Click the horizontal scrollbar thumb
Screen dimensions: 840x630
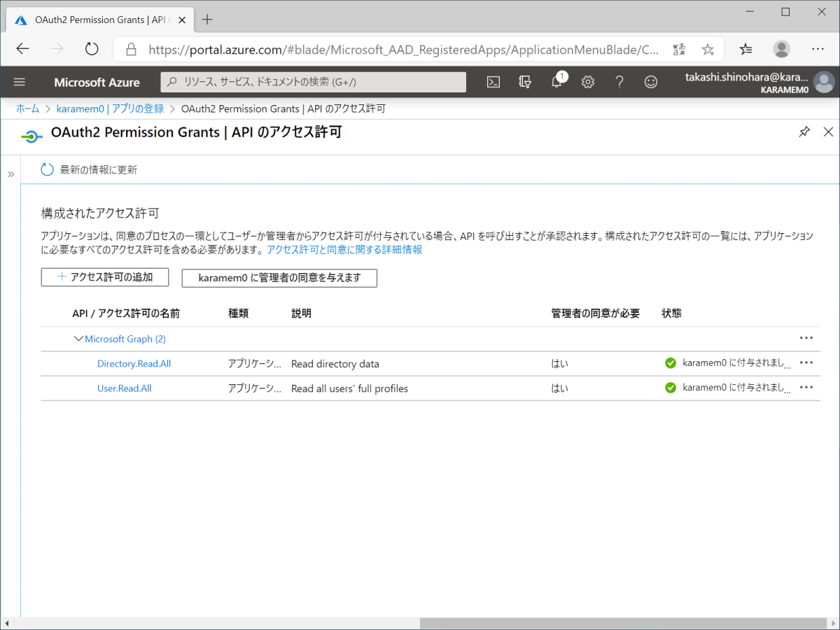pos(624,623)
